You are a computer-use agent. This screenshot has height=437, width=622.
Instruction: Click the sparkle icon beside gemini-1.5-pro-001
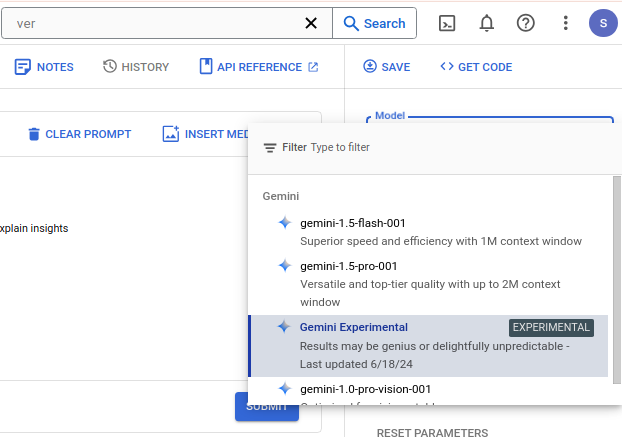coord(284,266)
